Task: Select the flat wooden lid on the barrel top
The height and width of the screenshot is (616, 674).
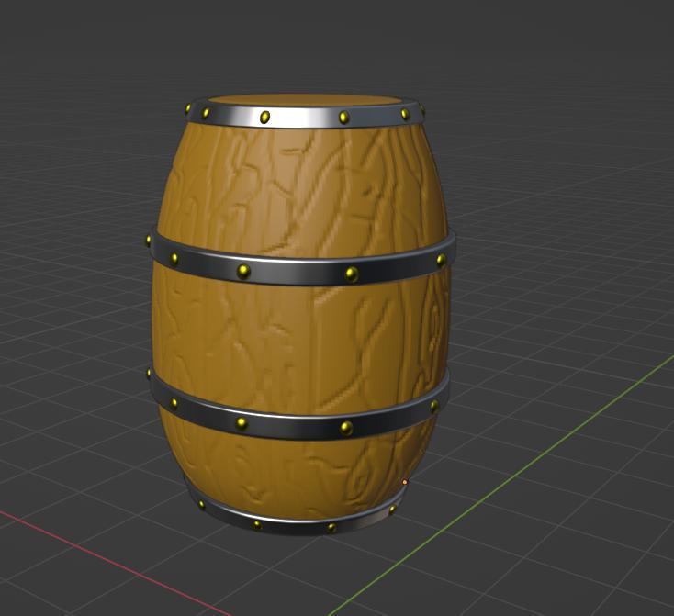Action: click(x=304, y=100)
